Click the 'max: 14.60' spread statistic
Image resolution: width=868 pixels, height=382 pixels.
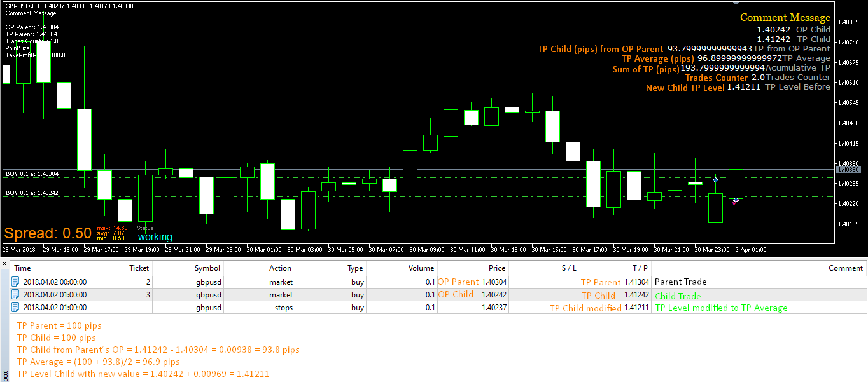pos(112,228)
